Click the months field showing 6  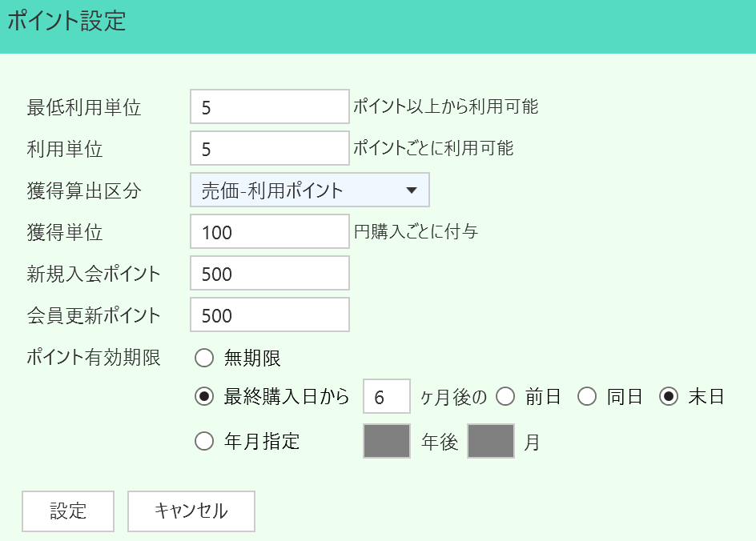pyautogui.click(x=387, y=397)
